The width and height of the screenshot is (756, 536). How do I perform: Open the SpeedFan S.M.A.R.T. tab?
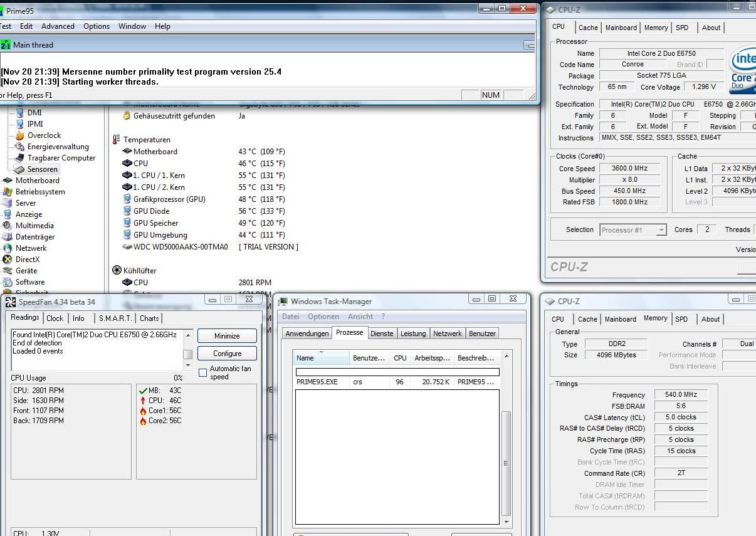[x=115, y=318]
